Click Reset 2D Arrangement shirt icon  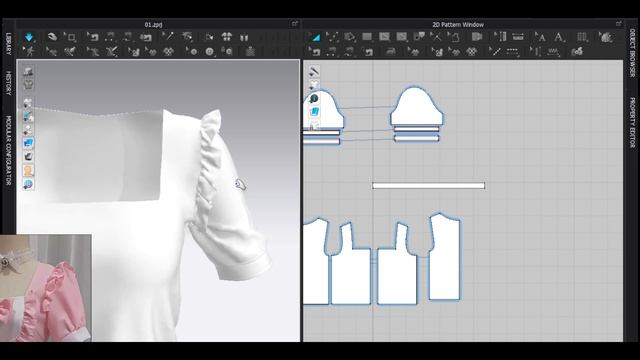227,37
